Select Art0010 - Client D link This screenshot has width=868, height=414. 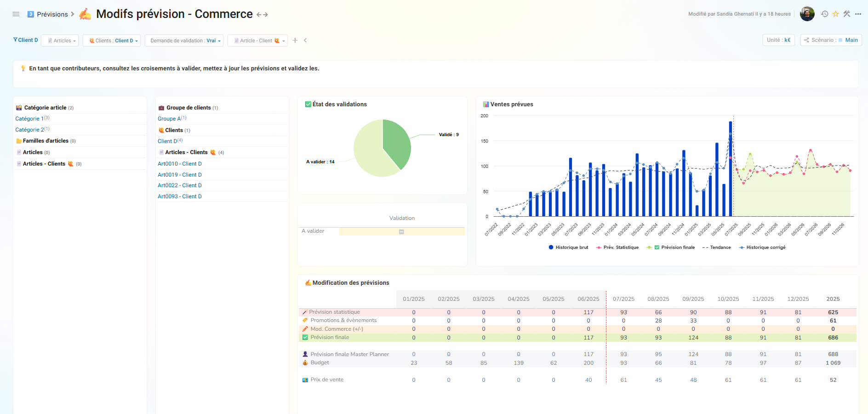(x=180, y=164)
